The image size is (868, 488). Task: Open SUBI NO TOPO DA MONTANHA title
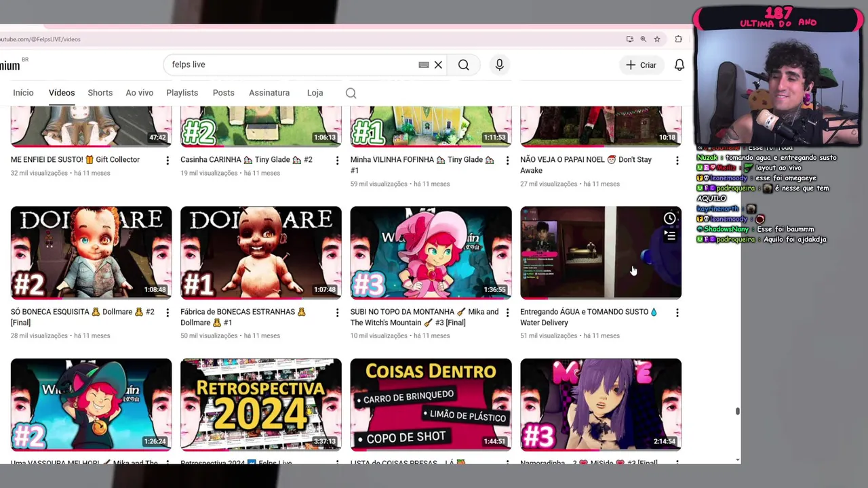[425, 317]
